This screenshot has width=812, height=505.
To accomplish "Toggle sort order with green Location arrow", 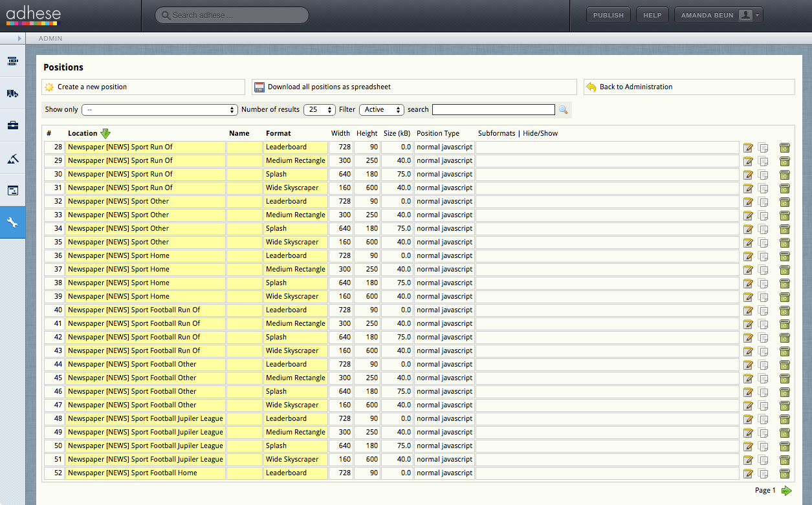I will [105, 133].
